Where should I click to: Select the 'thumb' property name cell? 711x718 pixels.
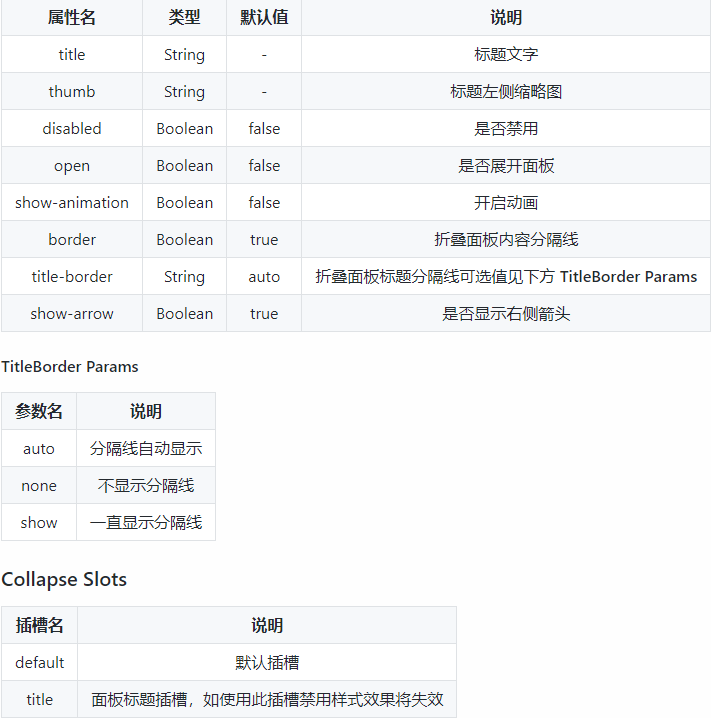[x=72, y=92]
